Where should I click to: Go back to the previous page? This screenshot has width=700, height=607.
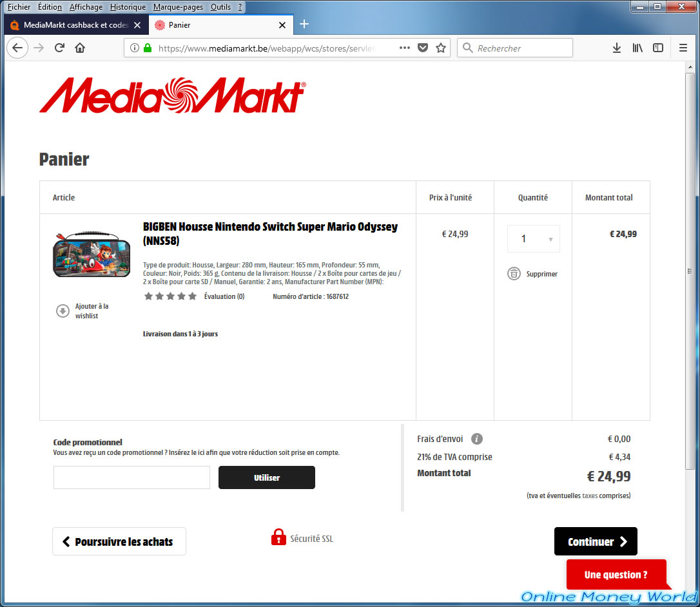click(x=17, y=48)
